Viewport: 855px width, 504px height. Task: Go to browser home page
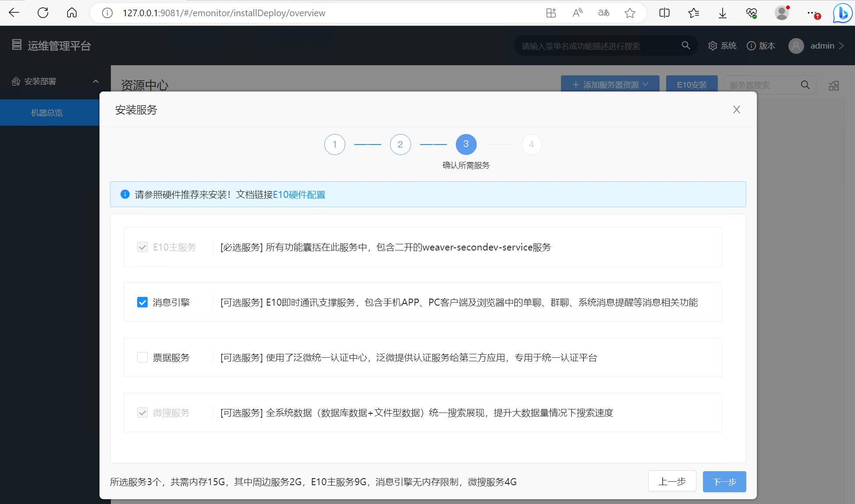pos(72,13)
